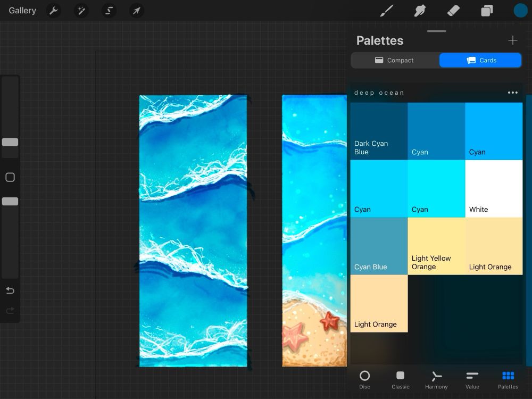Tap the brush opacity slider handle
This screenshot has height=399, width=532.
tap(10, 202)
